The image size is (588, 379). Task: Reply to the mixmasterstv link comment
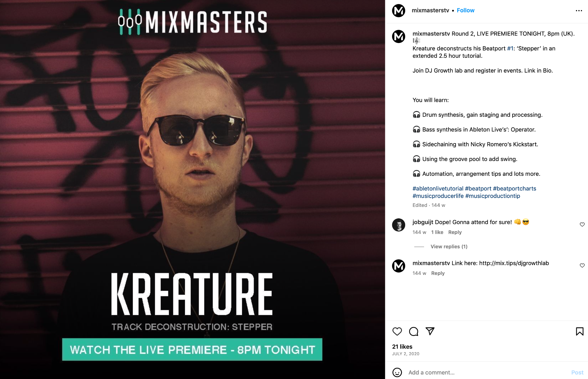(438, 273)
